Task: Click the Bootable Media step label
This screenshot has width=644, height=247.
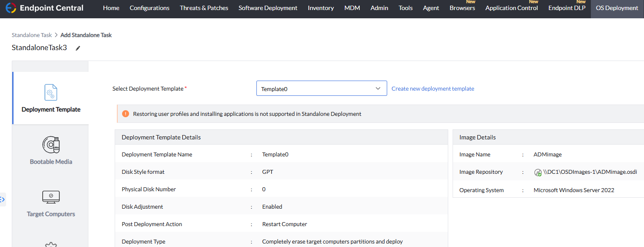Action: (x=51, y=162)
